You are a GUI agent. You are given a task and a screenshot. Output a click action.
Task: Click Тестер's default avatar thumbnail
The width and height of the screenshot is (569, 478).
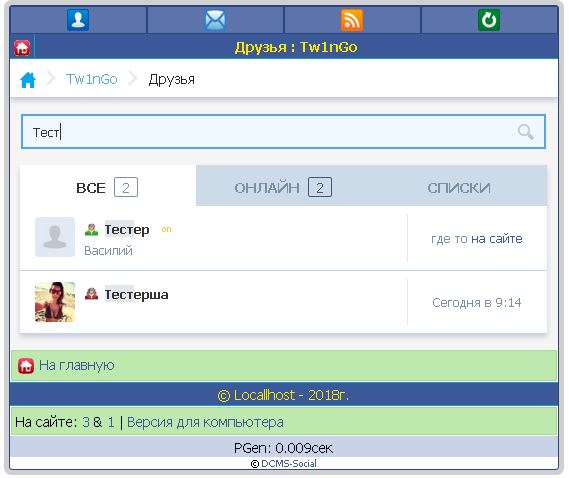click(55, 237)
